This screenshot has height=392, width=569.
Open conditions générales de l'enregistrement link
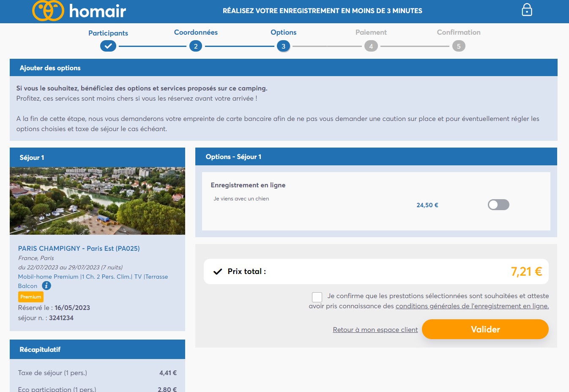point(472,306)
